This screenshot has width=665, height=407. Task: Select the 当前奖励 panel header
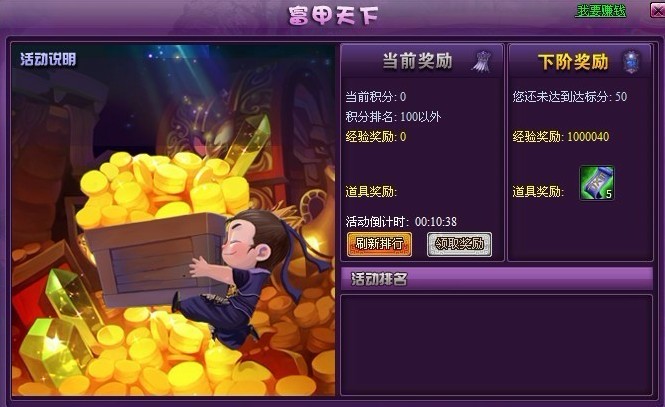tap(422, 61)
